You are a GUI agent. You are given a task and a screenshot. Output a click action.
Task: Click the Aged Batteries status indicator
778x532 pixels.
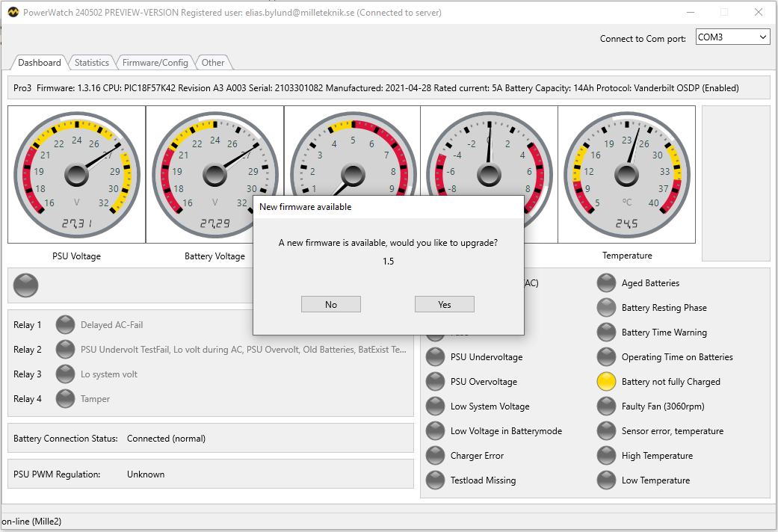[x=606, y=283]
